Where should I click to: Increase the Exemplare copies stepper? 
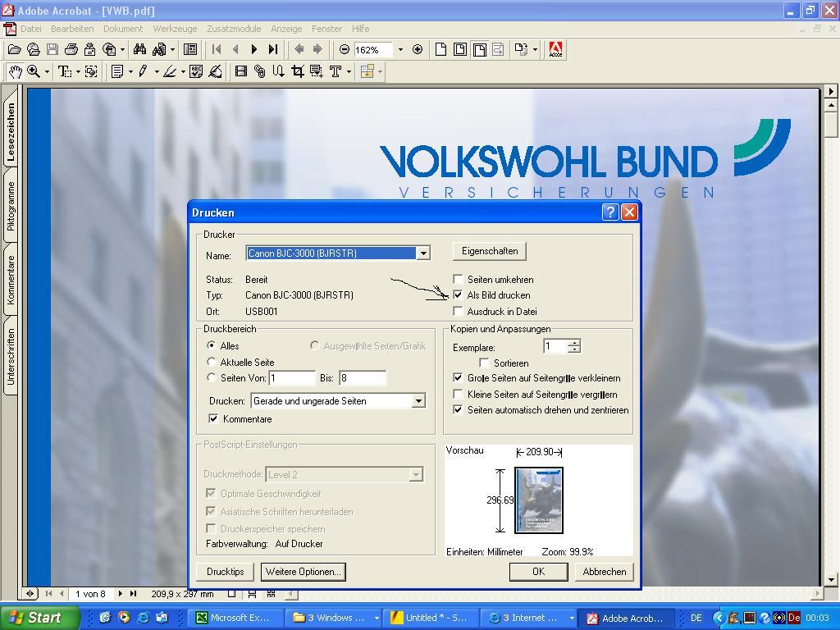tap(574, 343)
